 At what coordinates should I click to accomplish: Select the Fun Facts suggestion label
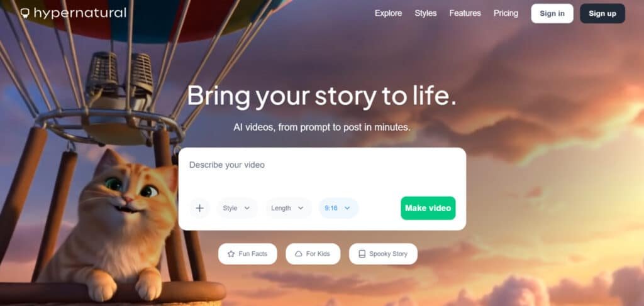[x=253, y=254]
